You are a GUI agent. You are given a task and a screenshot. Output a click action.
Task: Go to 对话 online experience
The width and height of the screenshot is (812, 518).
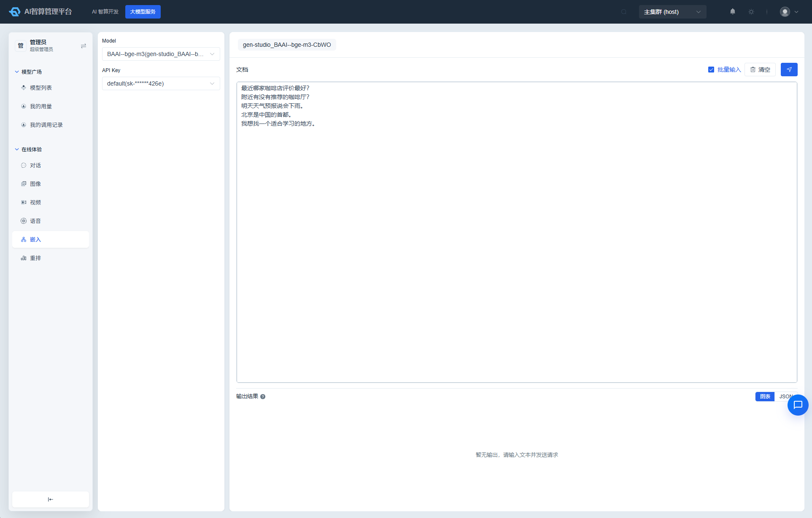pos(51,165)
